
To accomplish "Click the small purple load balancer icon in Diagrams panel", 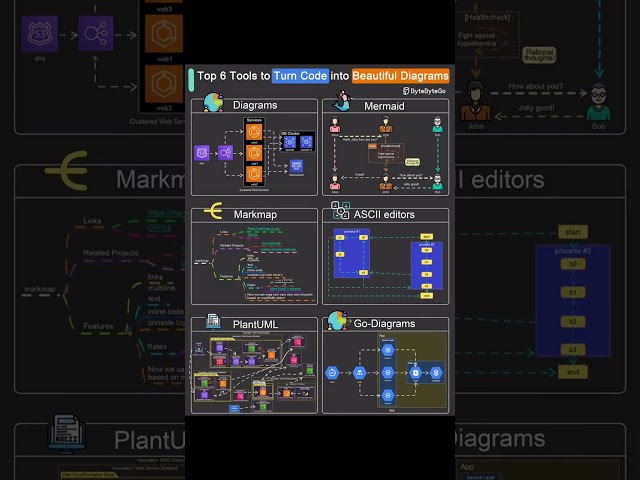I will point(225,153).
